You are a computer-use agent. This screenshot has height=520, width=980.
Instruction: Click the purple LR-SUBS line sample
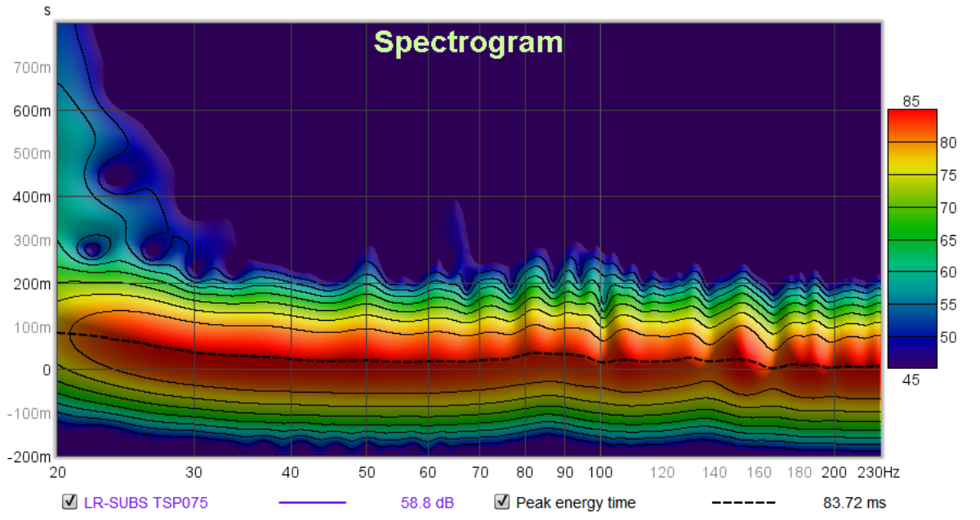click(x=312, y=503)
